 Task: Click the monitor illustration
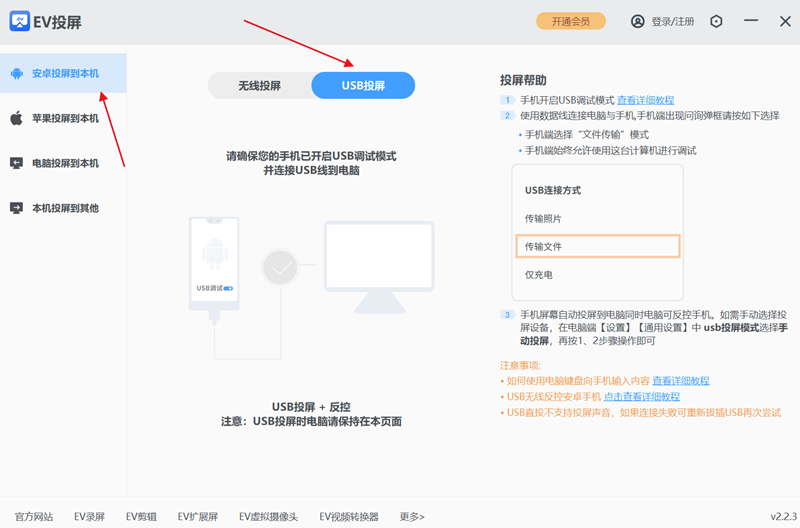tap(379, 266)
